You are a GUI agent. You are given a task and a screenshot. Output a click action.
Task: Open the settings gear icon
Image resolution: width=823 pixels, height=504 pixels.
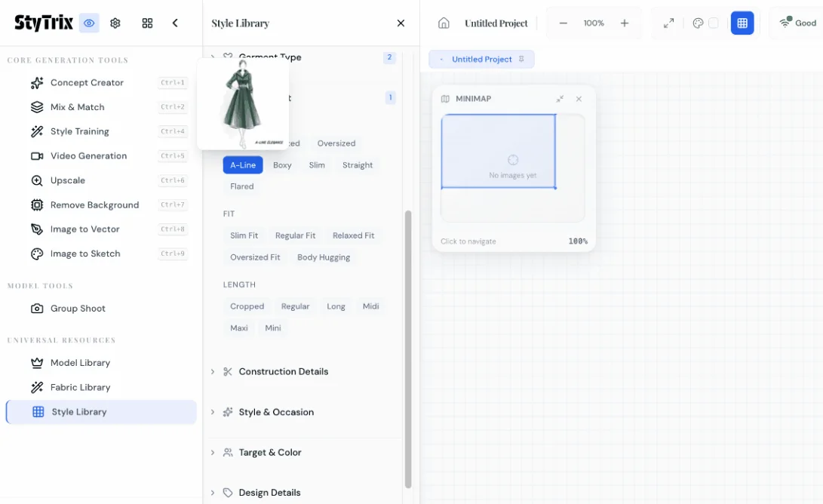point(115,23)
